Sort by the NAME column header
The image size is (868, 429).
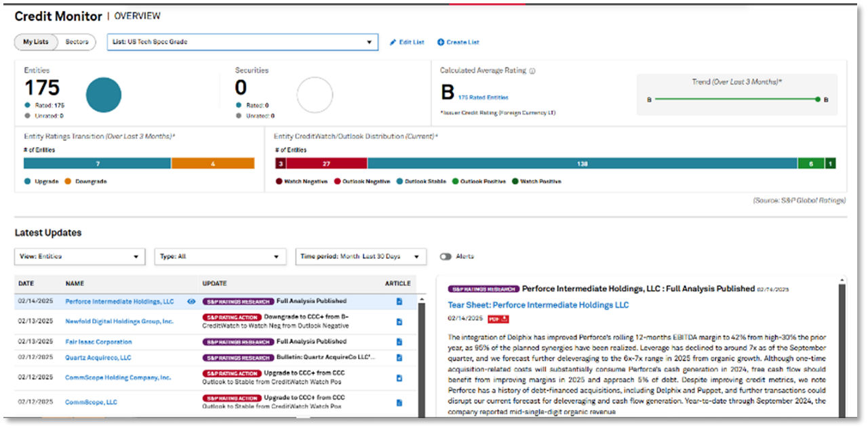75,283
